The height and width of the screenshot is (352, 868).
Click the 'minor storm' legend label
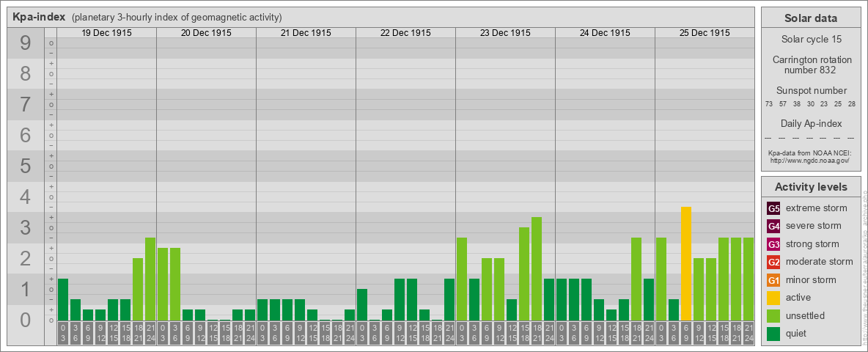pos(811,279)
